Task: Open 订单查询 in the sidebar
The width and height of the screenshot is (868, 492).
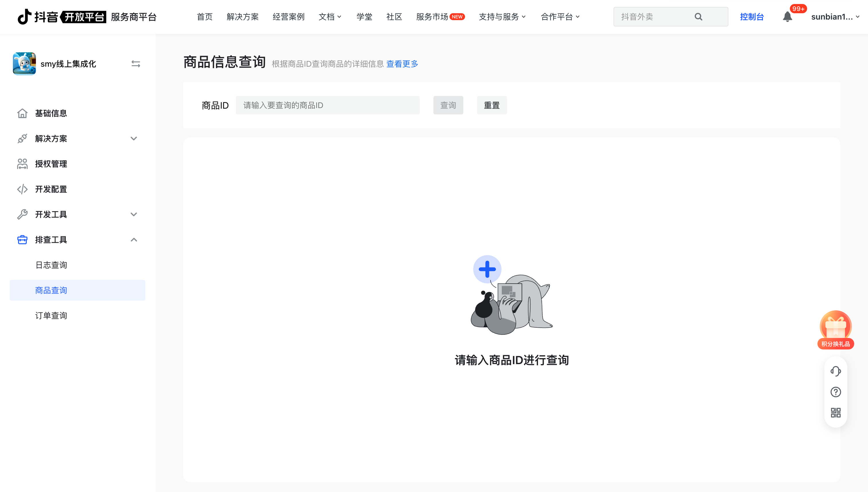Action: 51,316
